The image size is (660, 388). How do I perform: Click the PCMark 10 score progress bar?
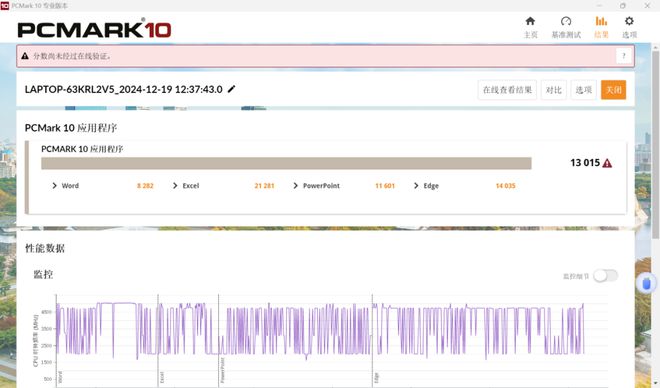286,163
